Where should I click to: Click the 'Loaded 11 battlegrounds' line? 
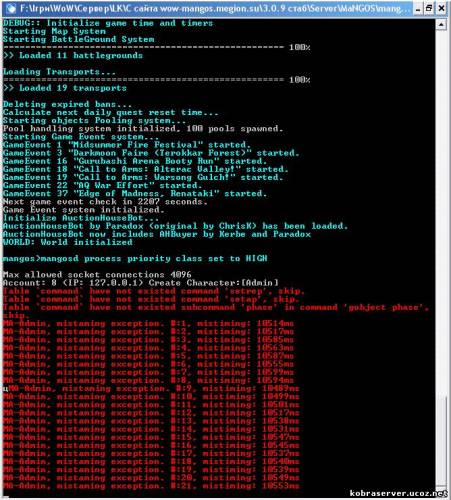pos(73,55)
